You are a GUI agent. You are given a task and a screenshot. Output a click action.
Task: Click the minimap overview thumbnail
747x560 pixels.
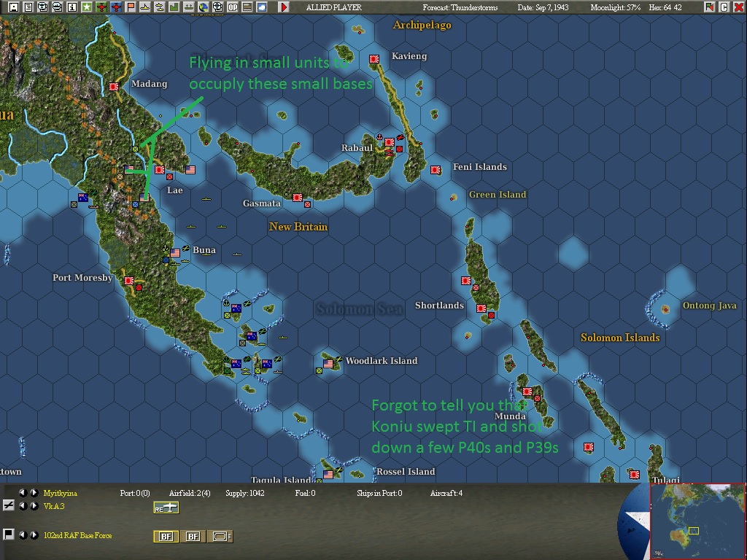click(x=697, y=521)
